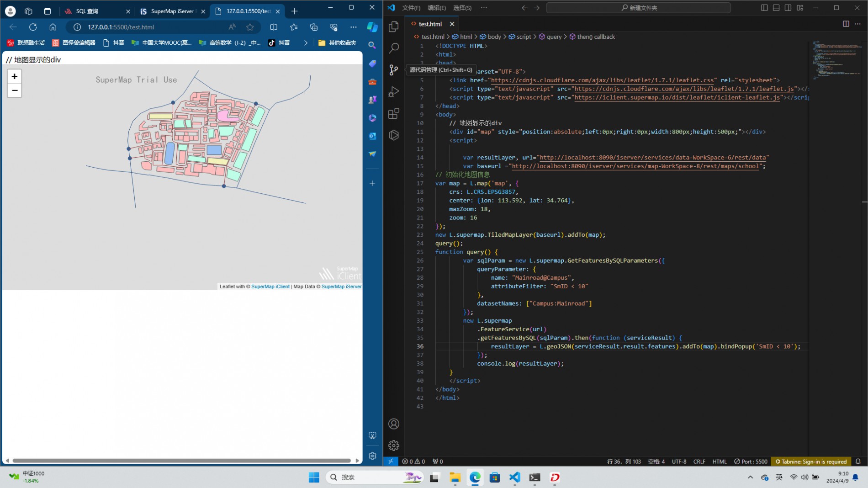This screenshot has width=868, height=488.
Task: Go forward in VS Code navigation
Action: pyautogui.click(x=537, y=8)
